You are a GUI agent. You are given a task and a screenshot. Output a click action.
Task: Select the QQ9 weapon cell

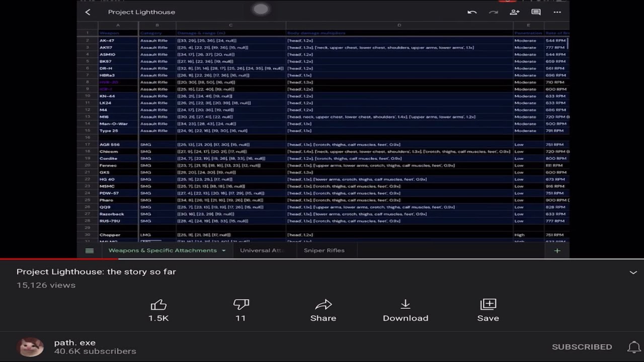coord(118,207)
